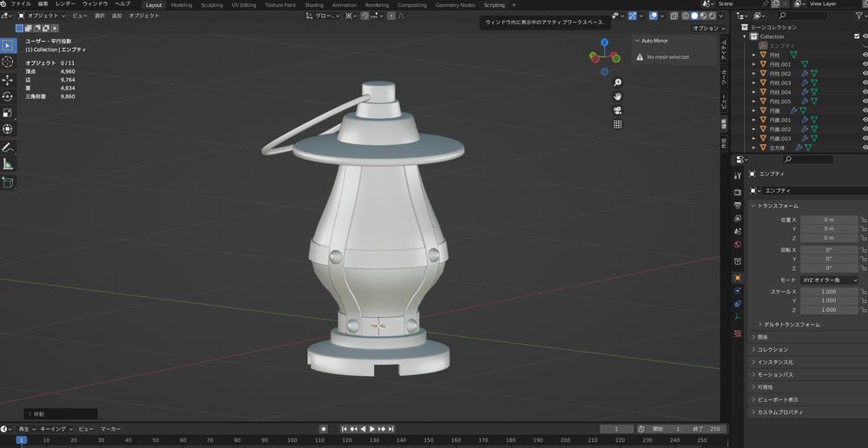Switch to the Sculpting workspace tab
The image size is (868, 448).
(212, 5)
